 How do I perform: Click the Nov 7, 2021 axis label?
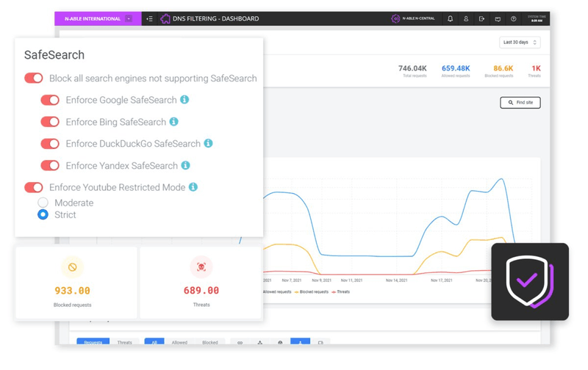tap(291, 280)
